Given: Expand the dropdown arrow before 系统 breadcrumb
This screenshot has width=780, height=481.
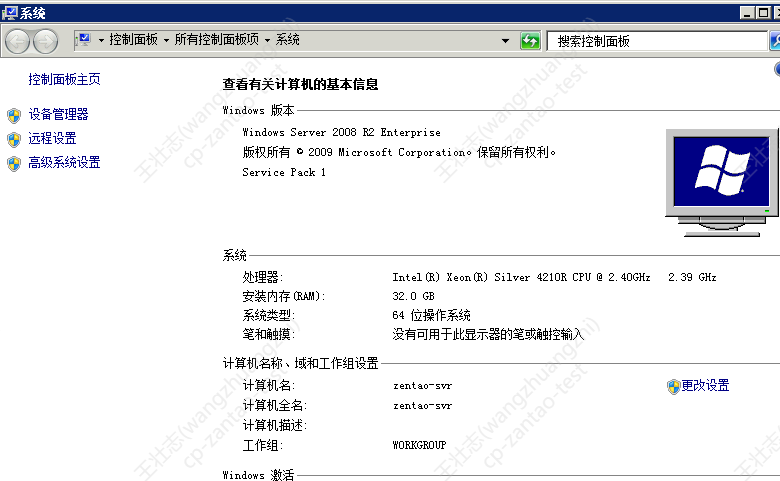Looking at the screenshot, I should click(268, 40).
